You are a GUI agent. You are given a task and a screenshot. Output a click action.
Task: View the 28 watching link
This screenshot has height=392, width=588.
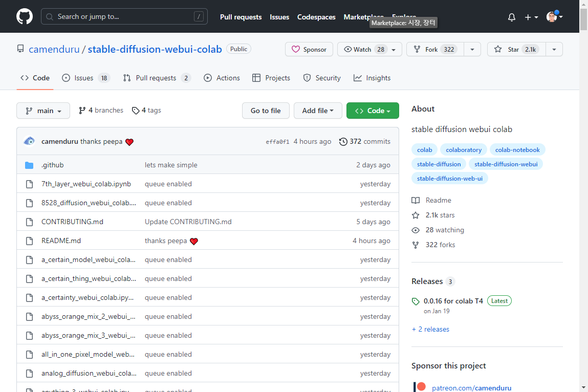pos(438,230)
